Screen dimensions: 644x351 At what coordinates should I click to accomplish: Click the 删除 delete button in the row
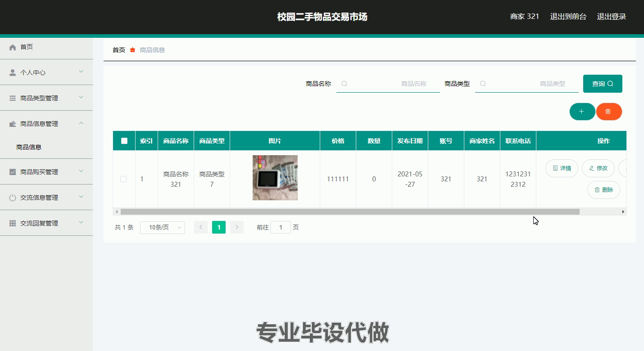click(603, 190)
